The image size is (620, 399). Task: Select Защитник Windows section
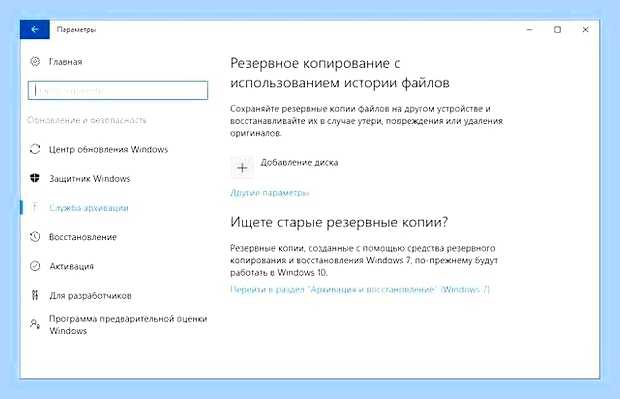pyautogui.click(x=89, y=179)
